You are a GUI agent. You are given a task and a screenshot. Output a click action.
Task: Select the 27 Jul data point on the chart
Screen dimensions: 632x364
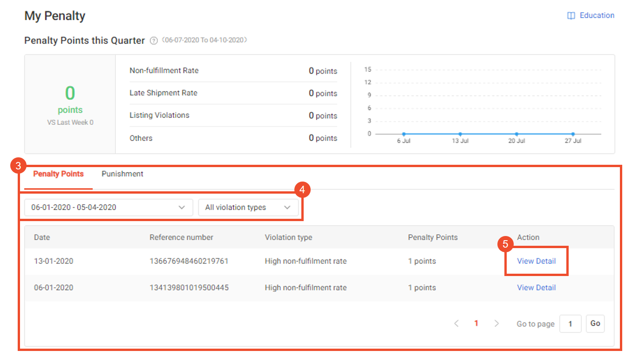pyautogui.click(x=572, y=134)
